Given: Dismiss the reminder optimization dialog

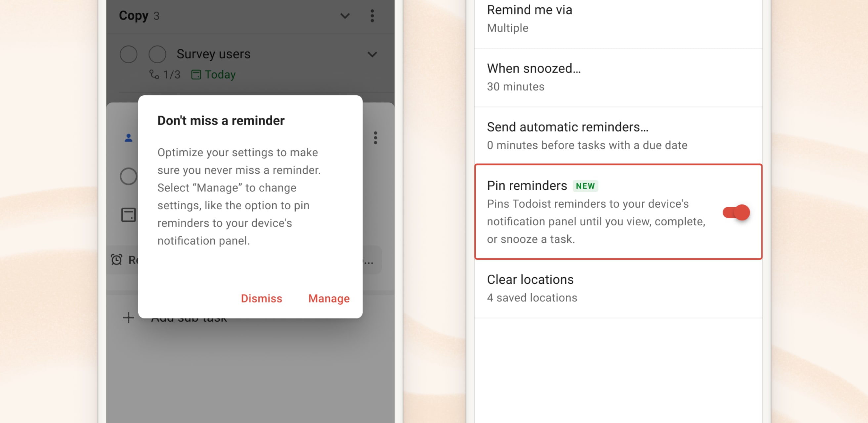Looking at the screenshot, I should click(x=261, y=299).
